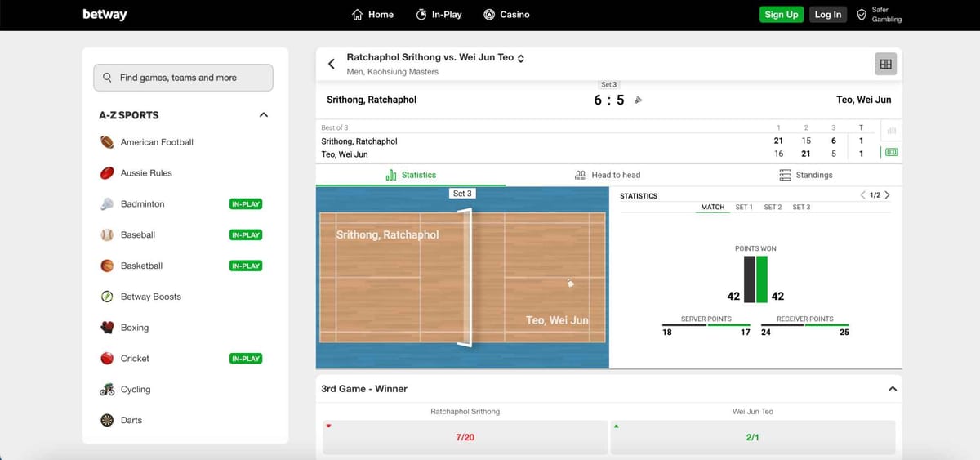Open the Standings tab
The width and height of the screenshot is (980, 460).
tap(805, 175)
